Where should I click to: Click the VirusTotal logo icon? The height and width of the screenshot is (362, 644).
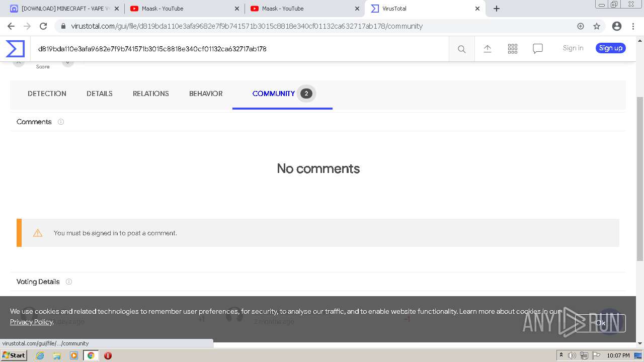pos(15,48)
